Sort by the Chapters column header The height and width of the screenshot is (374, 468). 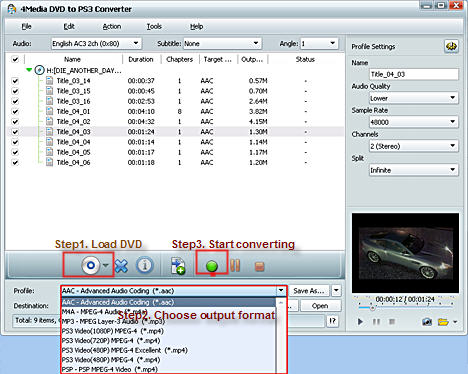[x=180, y=59]
